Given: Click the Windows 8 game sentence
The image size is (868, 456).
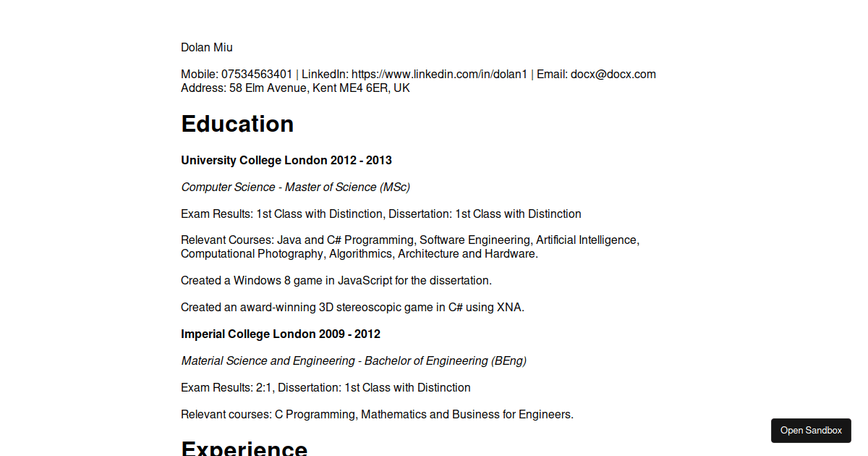Looking at the screenshot, I should pos(336,280).
